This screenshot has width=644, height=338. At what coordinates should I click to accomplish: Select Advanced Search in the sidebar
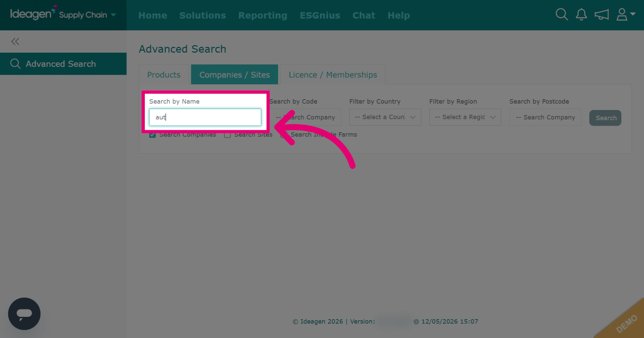coord(63,64)
